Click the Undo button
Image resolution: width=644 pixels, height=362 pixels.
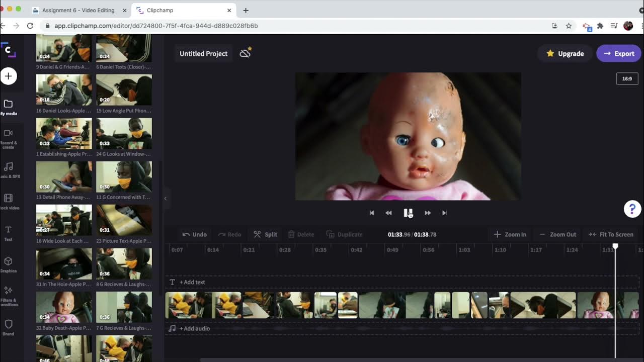click(195, 234)
